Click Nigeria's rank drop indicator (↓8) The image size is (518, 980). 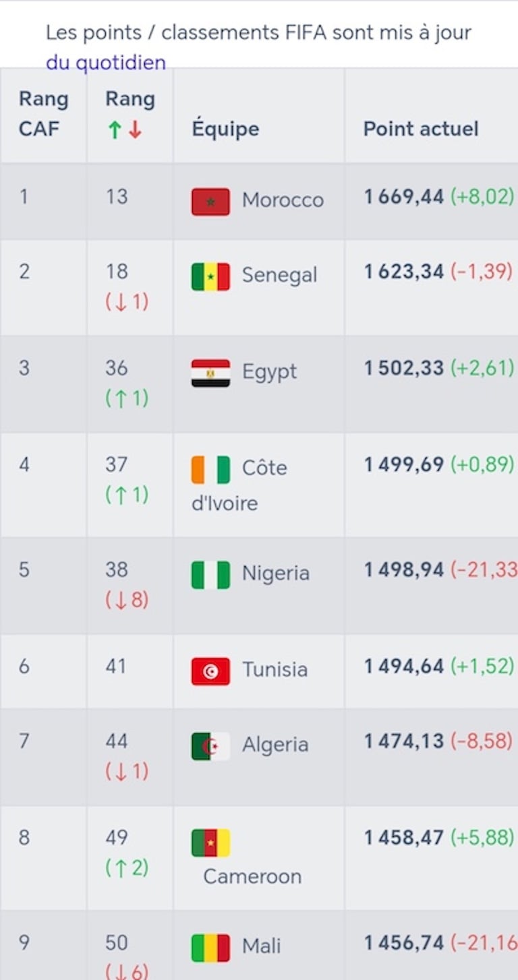point(127,599)
